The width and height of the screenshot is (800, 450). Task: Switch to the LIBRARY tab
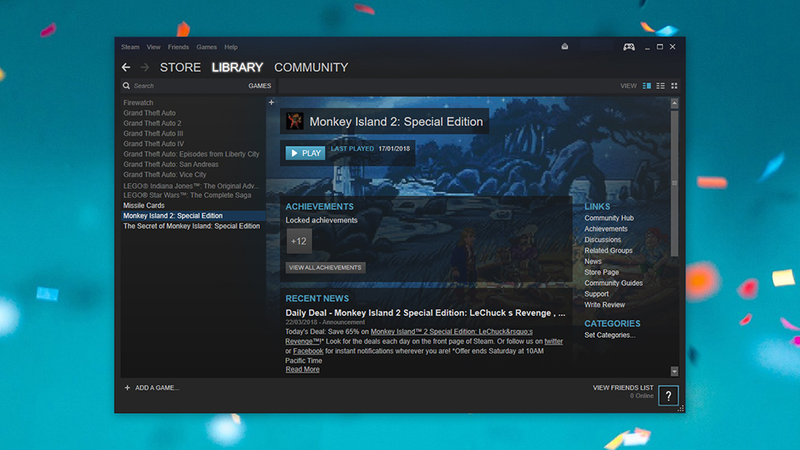pos(237,67)
